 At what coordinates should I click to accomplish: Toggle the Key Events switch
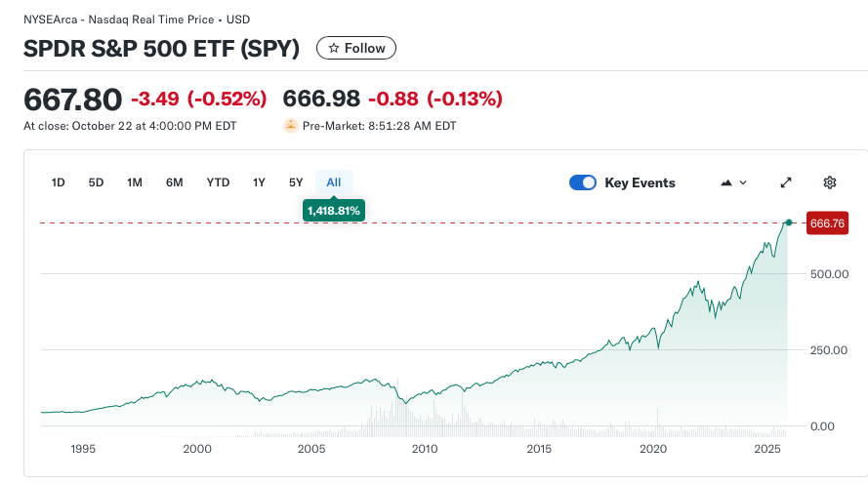coord(583,182)
